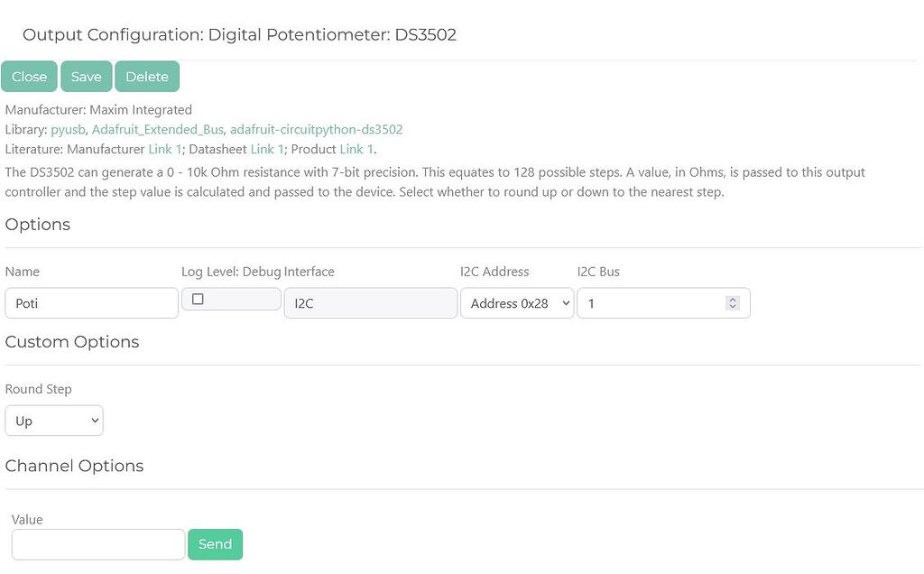The height and width of the screenshot is (574, 924).
Task: Open the pyusb library link
Action: [68, 129]
